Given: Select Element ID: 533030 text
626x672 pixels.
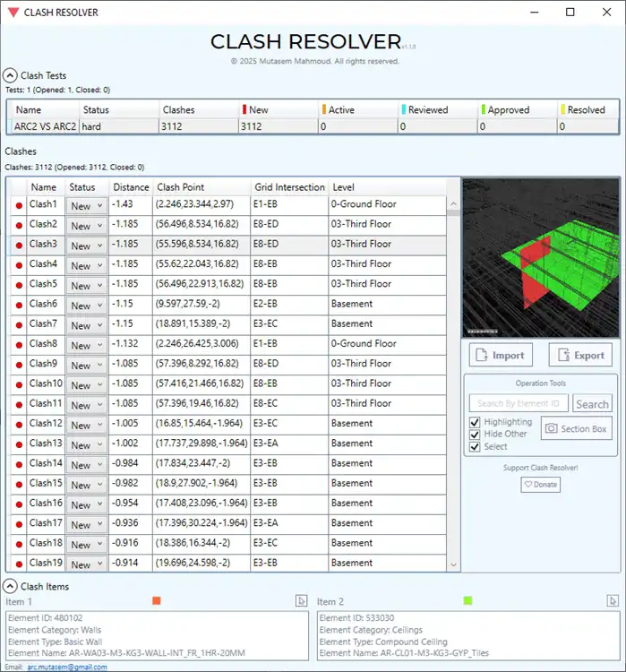Looking at the screenshot, I should click(356, 617).
